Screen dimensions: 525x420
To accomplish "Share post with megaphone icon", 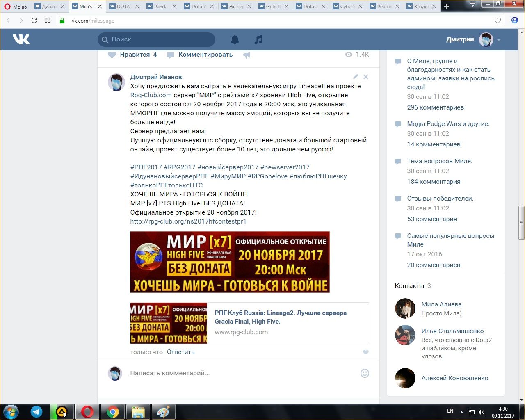I will click(x=247, y=55).
